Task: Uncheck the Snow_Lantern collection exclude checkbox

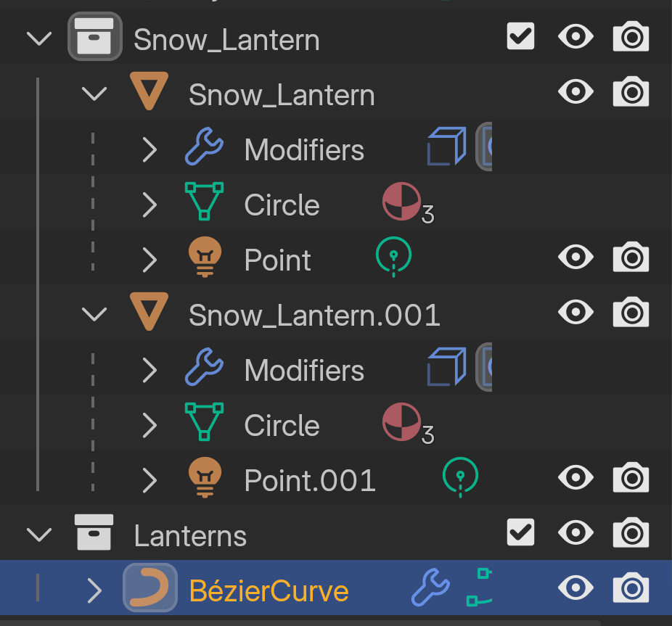Action: [x=520, y=37]
